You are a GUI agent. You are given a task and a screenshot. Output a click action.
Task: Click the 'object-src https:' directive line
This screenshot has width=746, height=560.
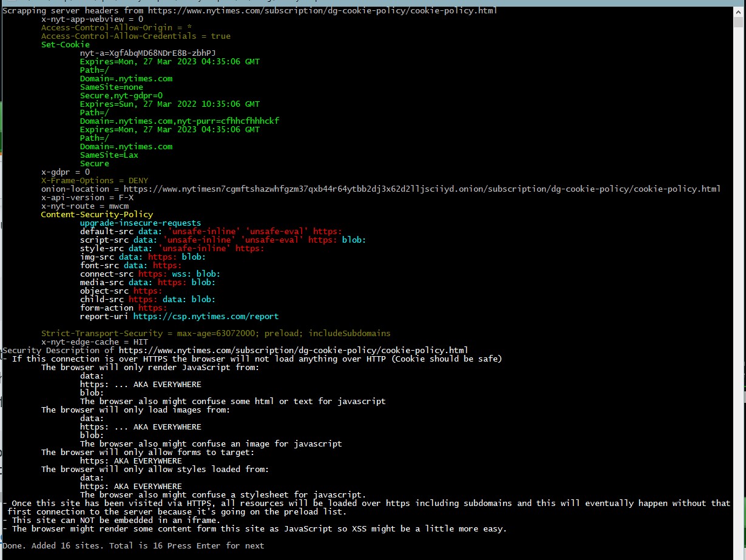coord(121,291)
